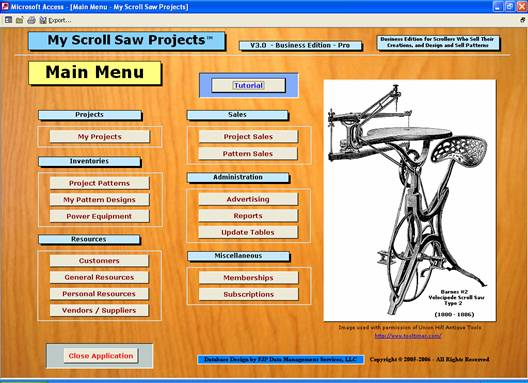Image resolution: width=528 pixels, height=383 pixels.
Task: Open the Tutorial button
Action: pyautogui.click(x=249, y=86)
